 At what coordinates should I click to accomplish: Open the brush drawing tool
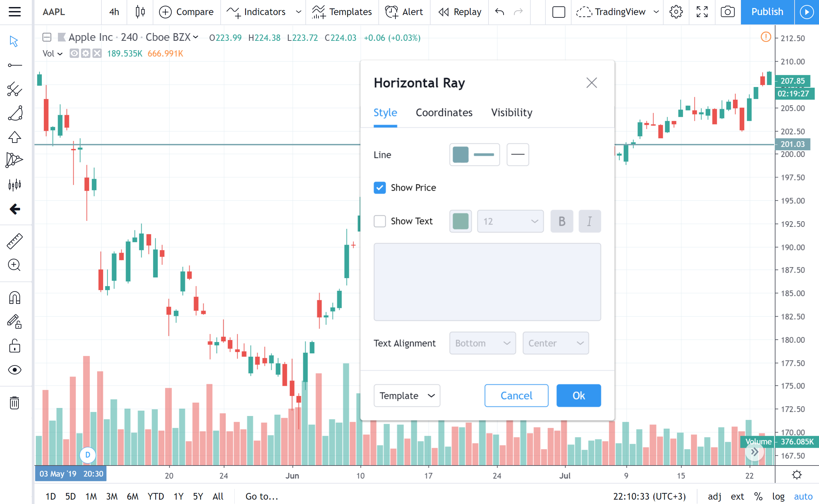coord(15,113)
